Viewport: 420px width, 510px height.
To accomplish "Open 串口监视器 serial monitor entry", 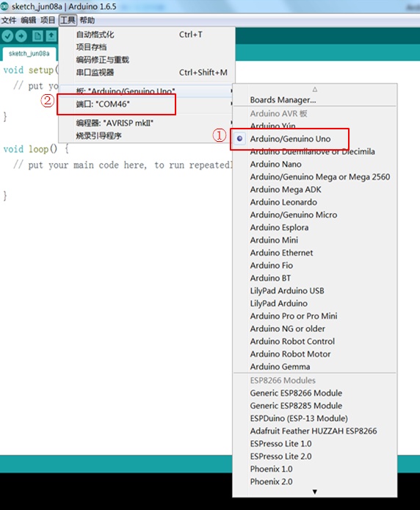I will coord(147,73).
